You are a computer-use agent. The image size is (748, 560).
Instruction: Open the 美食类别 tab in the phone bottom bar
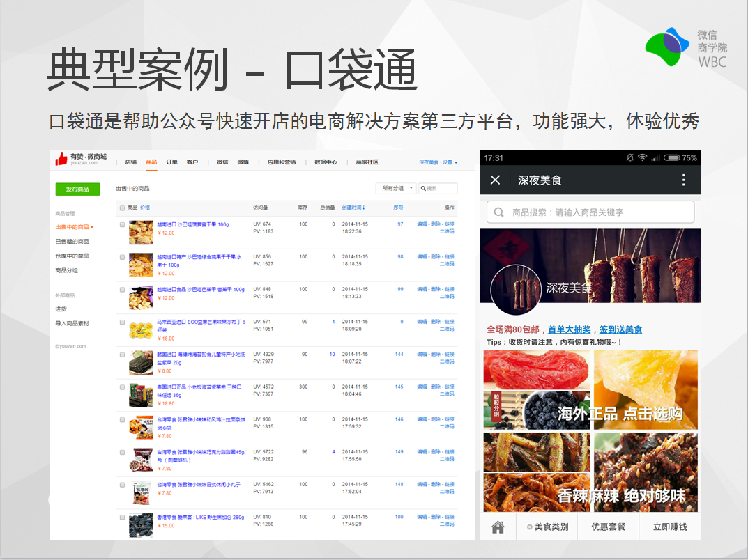pos(548,527)
